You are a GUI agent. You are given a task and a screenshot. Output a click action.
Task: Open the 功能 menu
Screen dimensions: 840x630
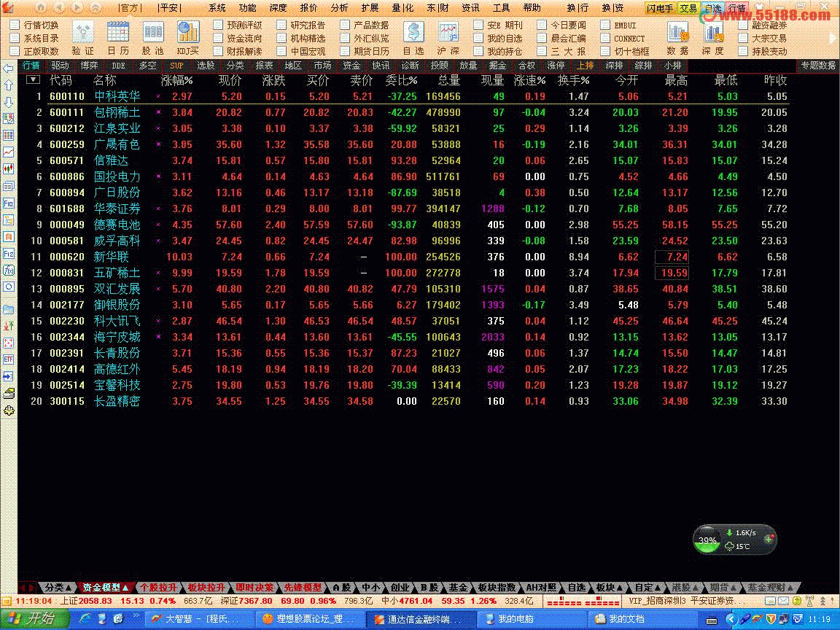pyautogui.click(x=247, y=7)
